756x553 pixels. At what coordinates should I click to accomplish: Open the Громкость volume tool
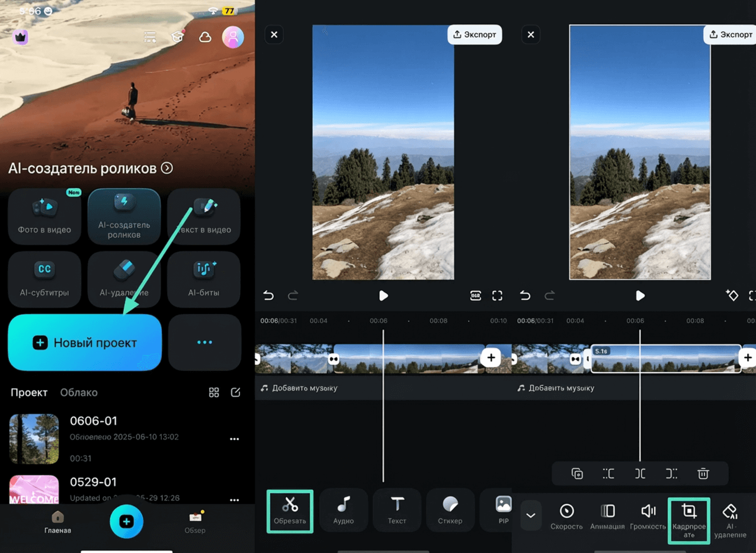648,516
